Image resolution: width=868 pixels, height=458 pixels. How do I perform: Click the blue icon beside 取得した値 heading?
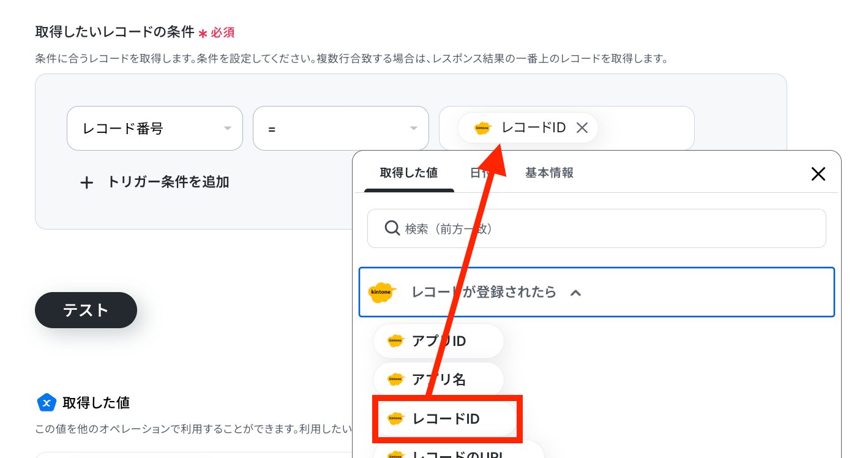47,402
